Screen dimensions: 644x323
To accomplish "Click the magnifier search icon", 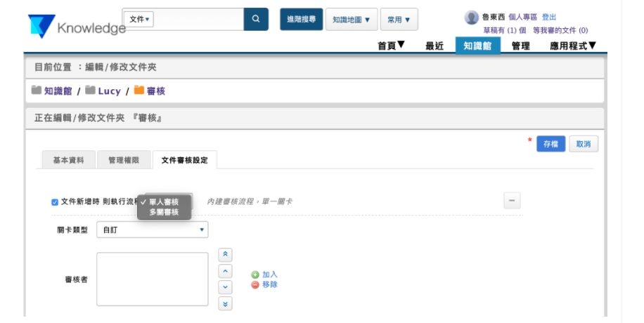I will coord(256,20).
